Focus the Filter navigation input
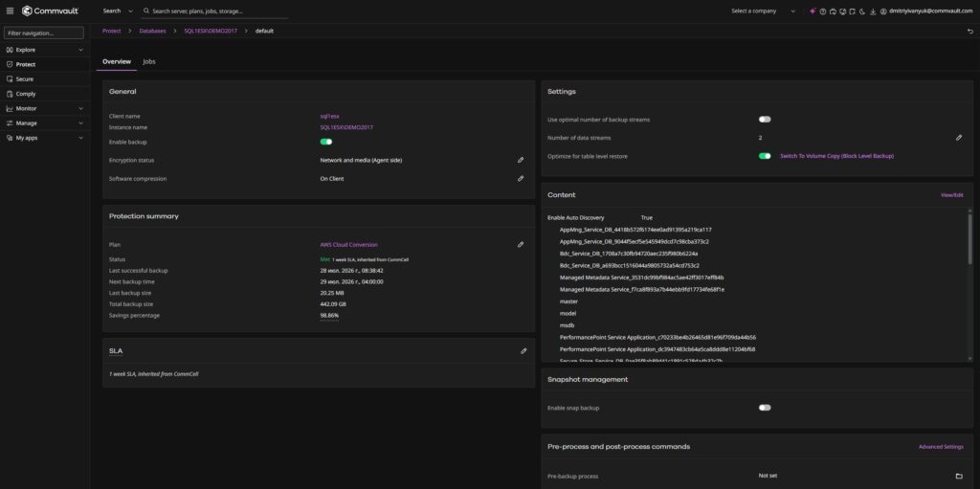Image resolution: width=980 pixels, height=489 pixels. 44,33
